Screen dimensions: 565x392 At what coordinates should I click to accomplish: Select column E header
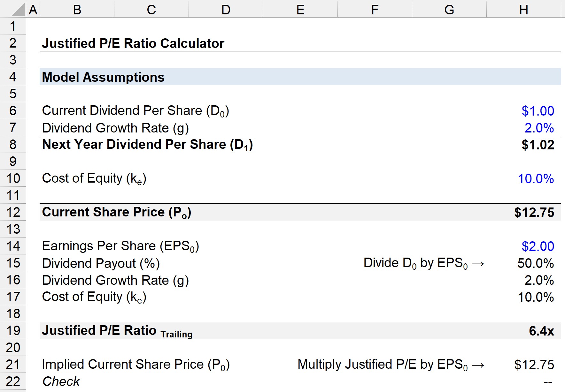point(300,9)
